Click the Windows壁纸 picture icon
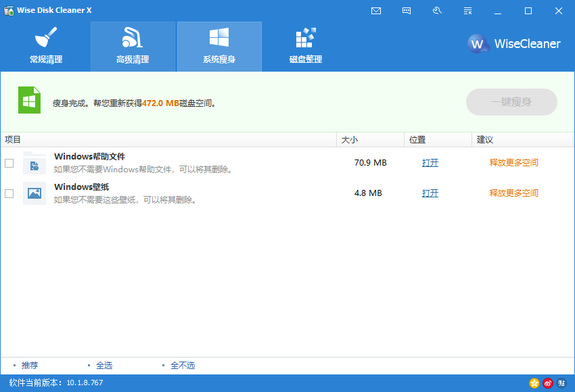This screenshot has width=575, height=392. click(34, 193)
